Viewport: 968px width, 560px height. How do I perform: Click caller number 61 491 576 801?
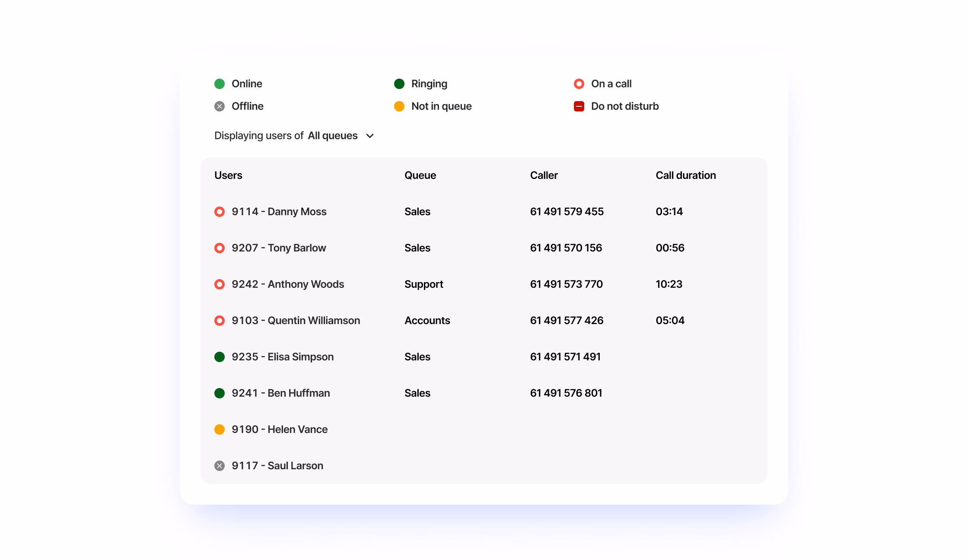tap(566, 393)
